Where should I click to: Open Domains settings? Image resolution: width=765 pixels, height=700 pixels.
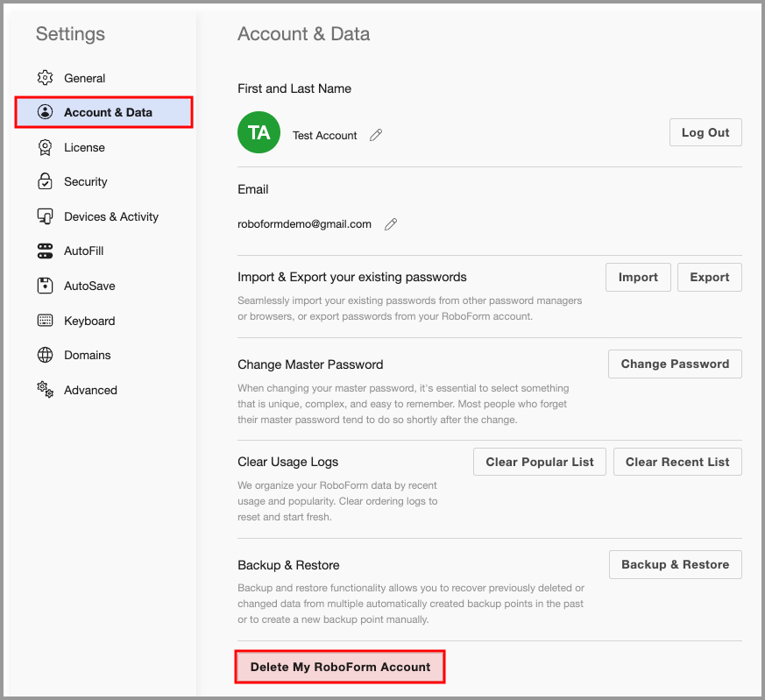pyautogui.click(x=104, y=355)
